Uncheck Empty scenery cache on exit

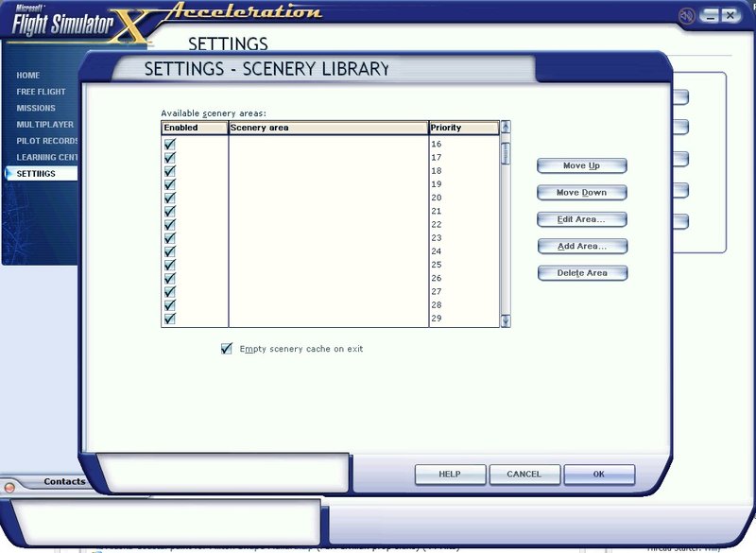[x=227, y=349]
